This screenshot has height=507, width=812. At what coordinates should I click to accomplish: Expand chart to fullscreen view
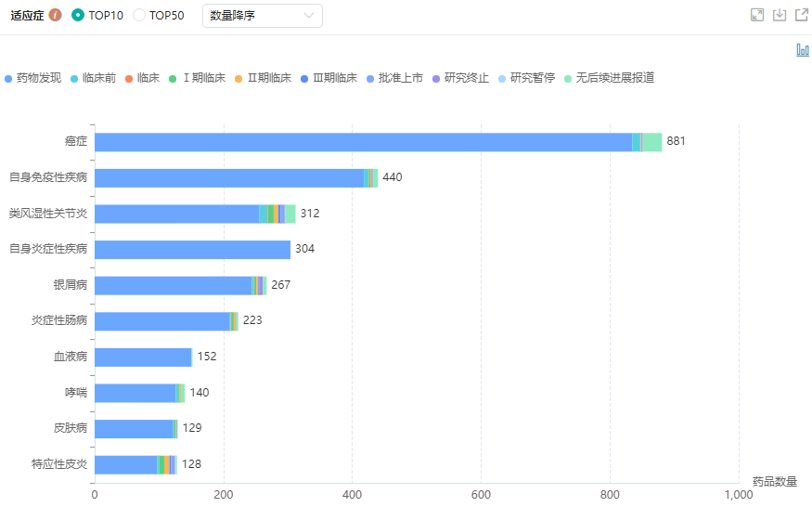pos(757,15)
